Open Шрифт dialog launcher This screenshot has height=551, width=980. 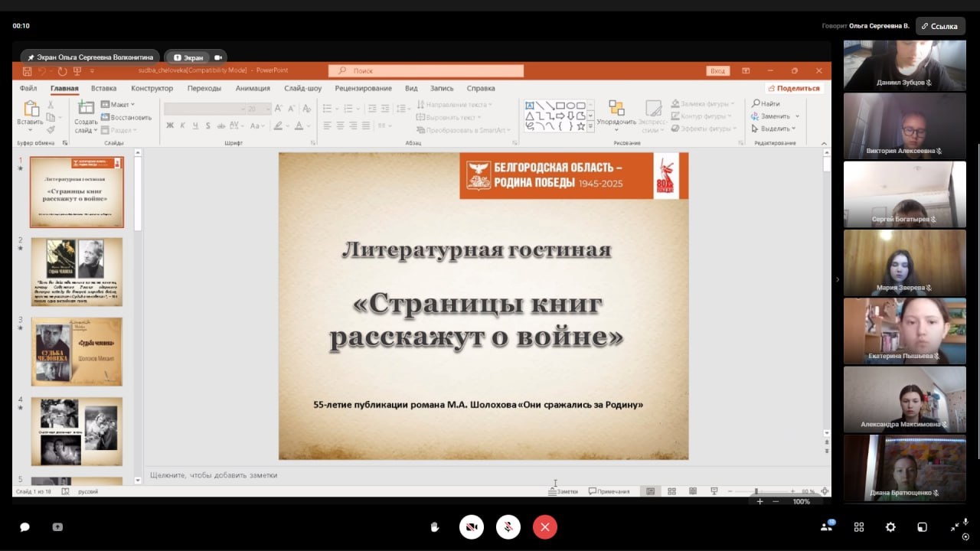tap(312, 142)
